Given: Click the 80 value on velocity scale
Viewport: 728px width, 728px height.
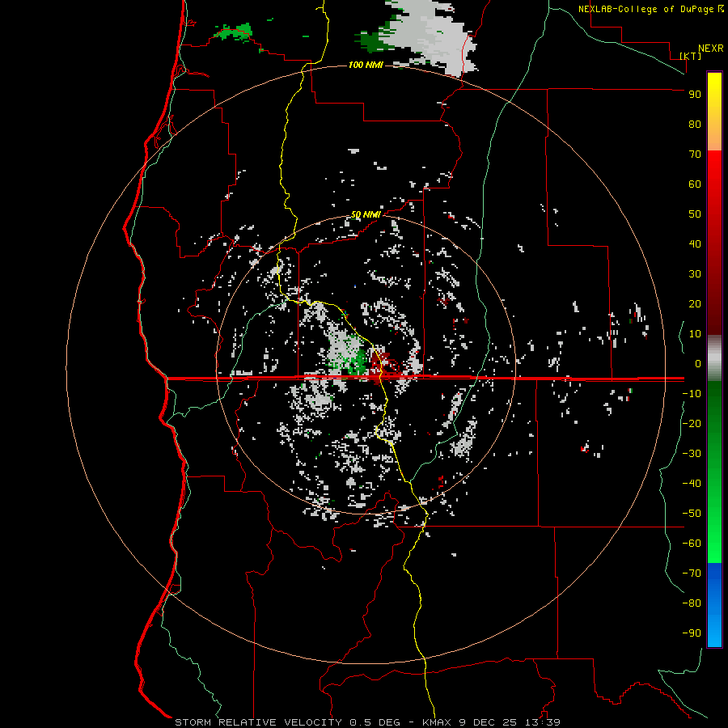Looking at the screenshot, I should 695,125.
